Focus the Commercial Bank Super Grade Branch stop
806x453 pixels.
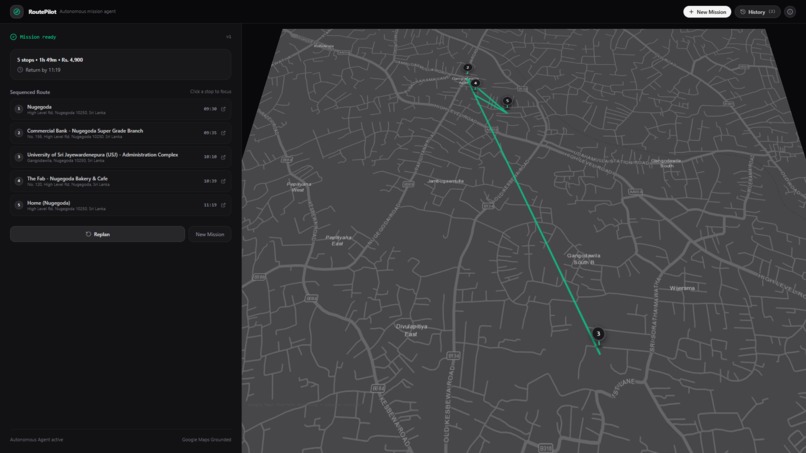[120, 133]
